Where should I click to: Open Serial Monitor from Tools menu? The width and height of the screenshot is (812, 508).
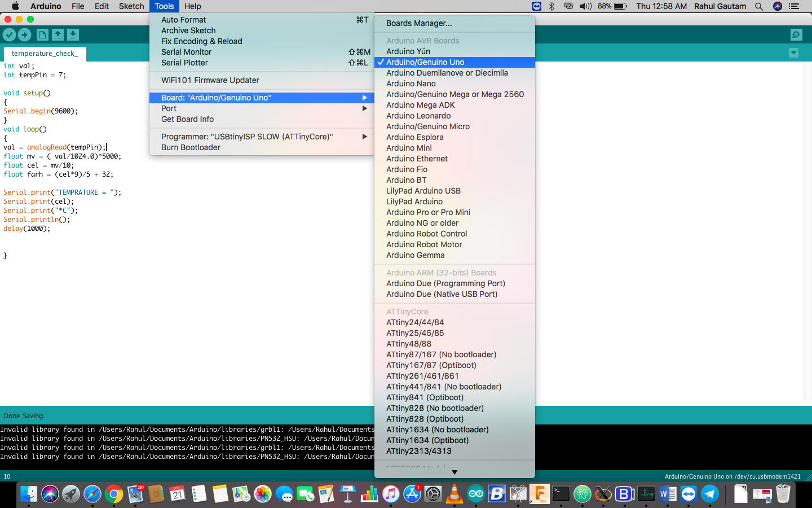(262, 52)
